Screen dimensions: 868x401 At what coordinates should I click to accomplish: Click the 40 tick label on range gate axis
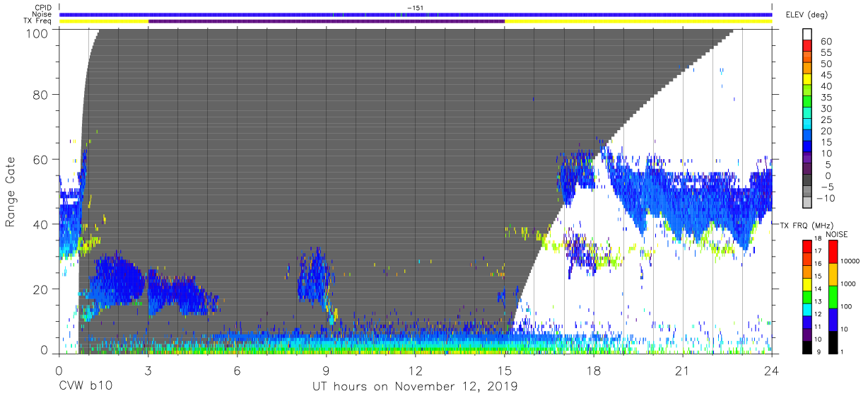coord(40,224)
